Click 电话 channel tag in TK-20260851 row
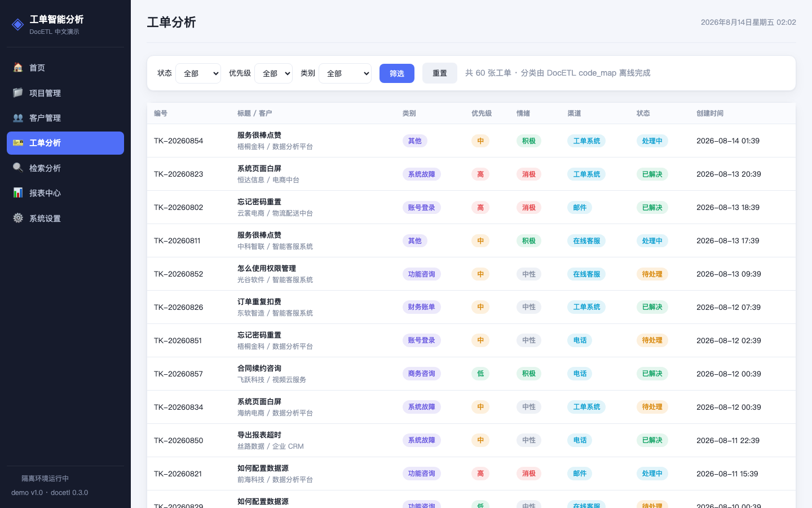 580,340
